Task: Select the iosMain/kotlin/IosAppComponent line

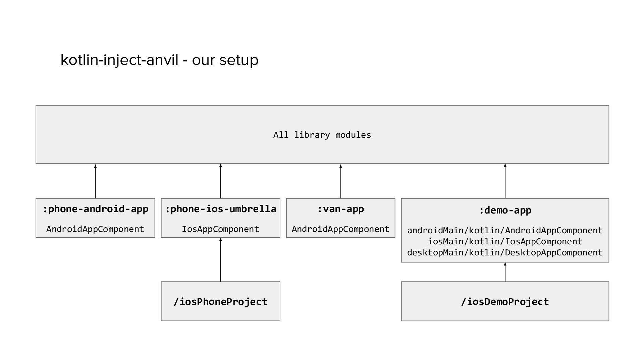Action: point(505,242)
